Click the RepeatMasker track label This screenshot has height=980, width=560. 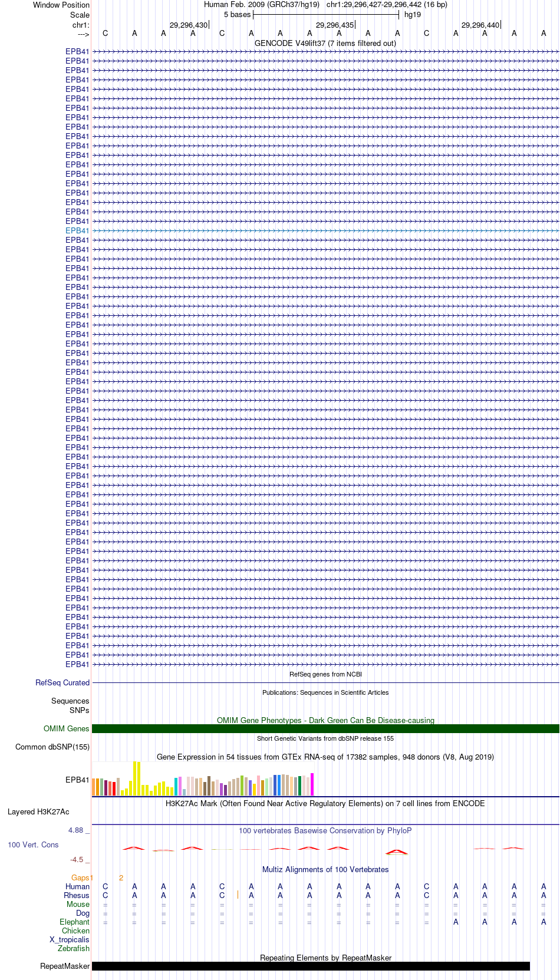65,966
